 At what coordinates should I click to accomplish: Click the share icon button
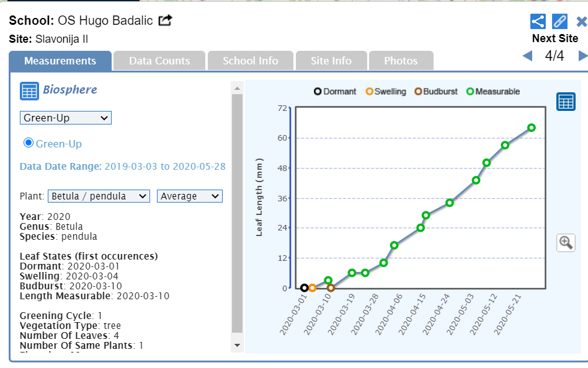point(538,21)
